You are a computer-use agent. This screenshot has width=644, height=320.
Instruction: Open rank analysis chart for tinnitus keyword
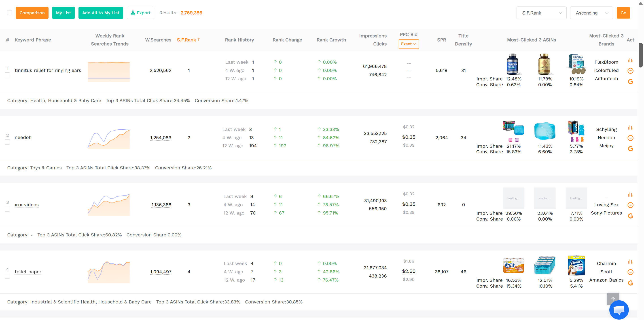point(631,60)
